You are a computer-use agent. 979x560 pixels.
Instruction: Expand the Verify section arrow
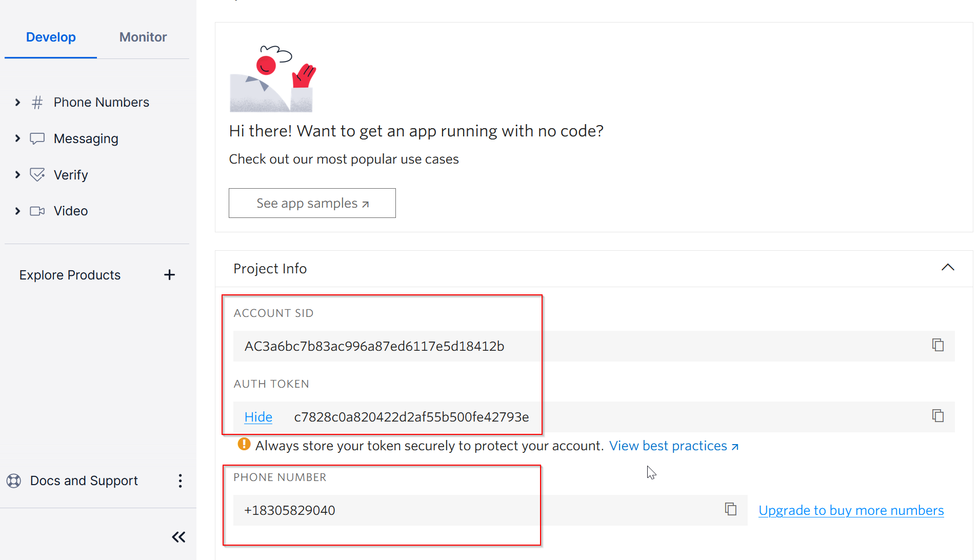pos(18,175)
